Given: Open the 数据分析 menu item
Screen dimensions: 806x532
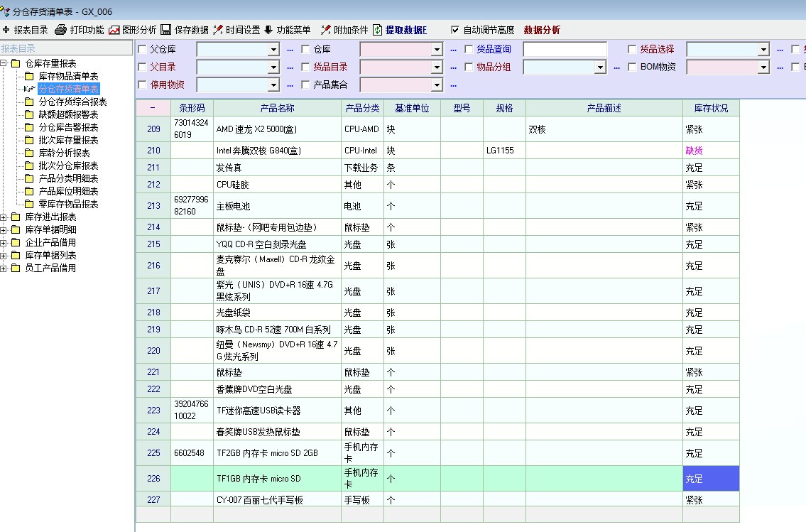Looking at the screenshot, I should point(542,30).
